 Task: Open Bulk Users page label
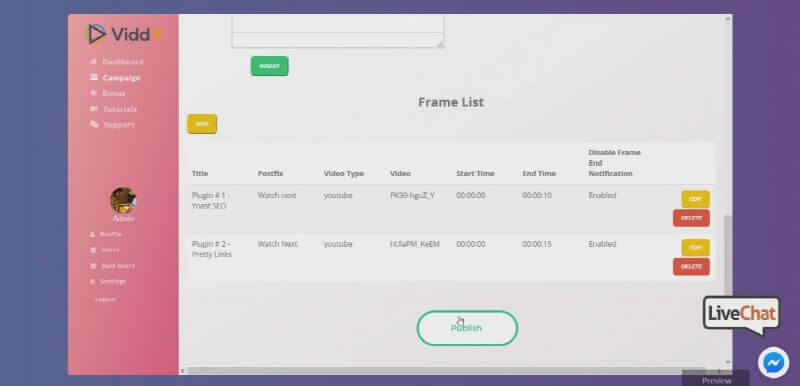(x=118, y=266)
